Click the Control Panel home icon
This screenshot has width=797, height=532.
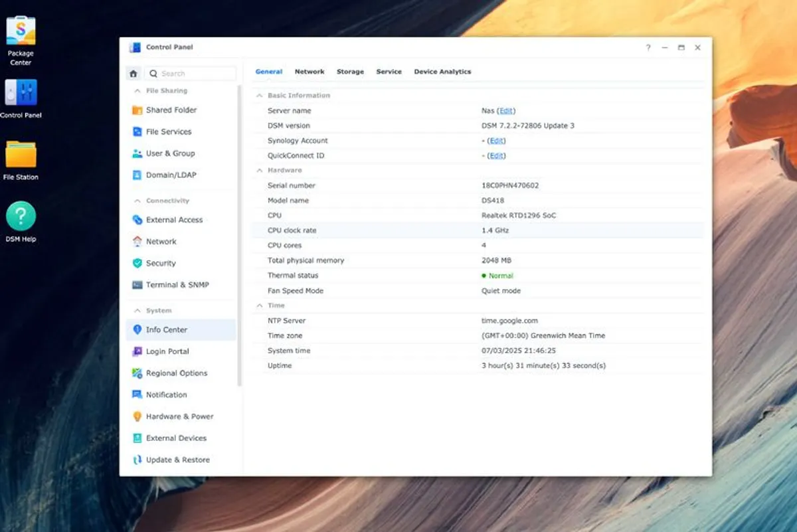pos(133,74)
